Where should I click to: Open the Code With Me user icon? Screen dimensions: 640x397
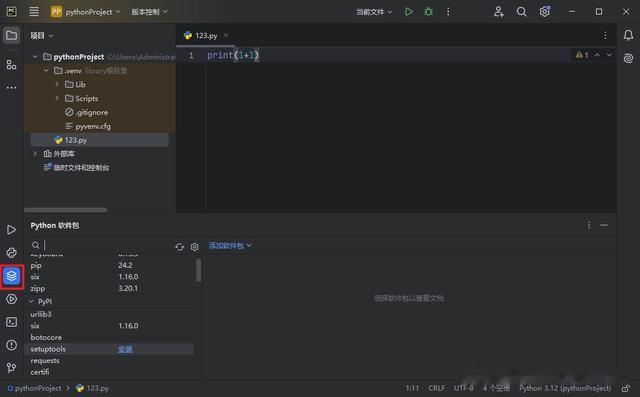pos(498,11)
